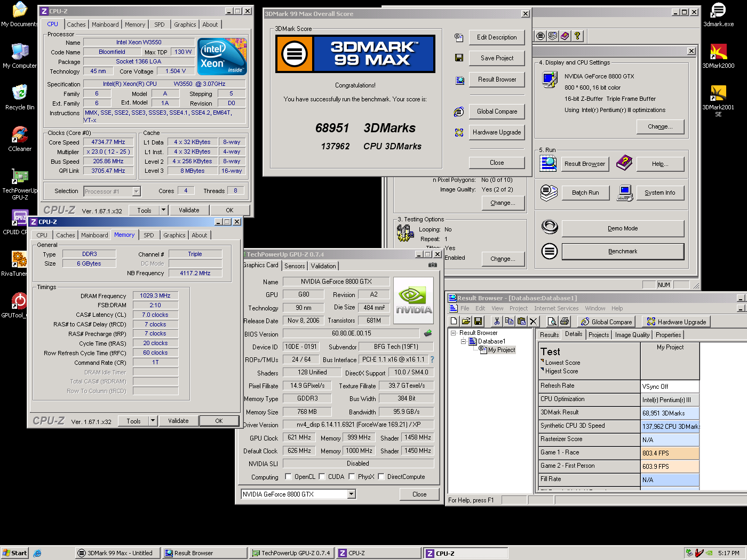Switch to TechPowerUp GPU-Z taskbar button

tap(291, 553)
